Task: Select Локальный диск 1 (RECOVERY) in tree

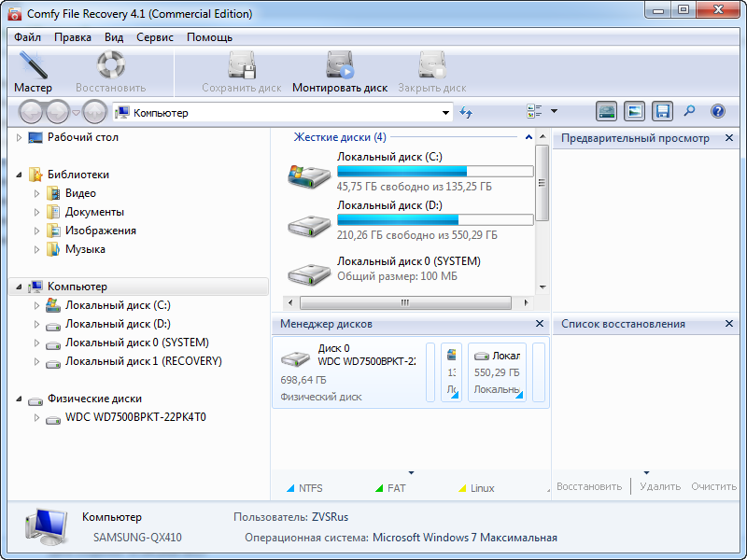Action: pyautogui.click(x=144, y=361)
